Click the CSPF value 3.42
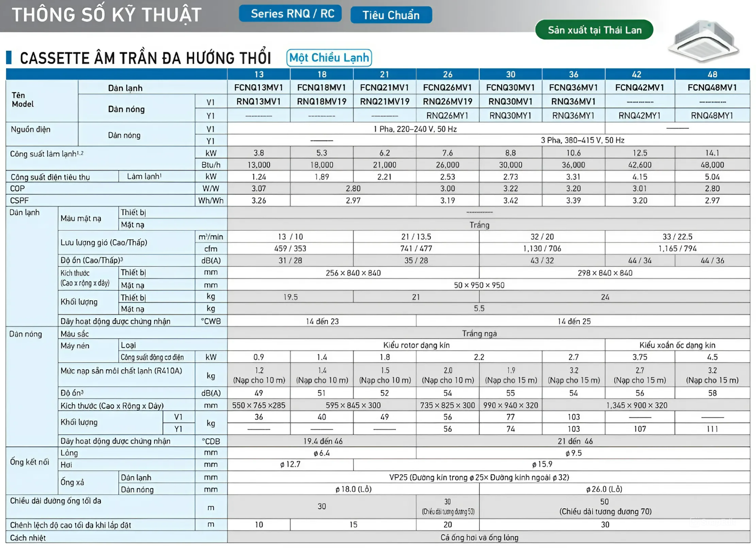This screenshot has width=756, height=548. point(511,200)
